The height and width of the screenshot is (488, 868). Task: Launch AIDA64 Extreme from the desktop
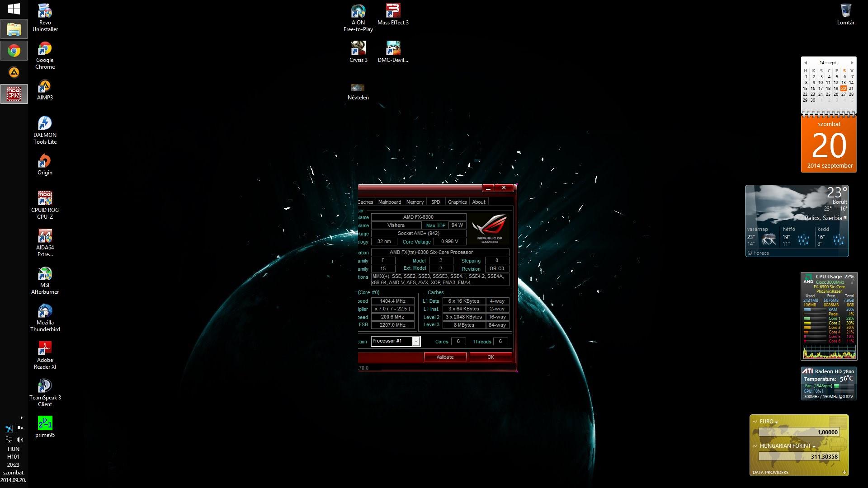tap(45, 236)
